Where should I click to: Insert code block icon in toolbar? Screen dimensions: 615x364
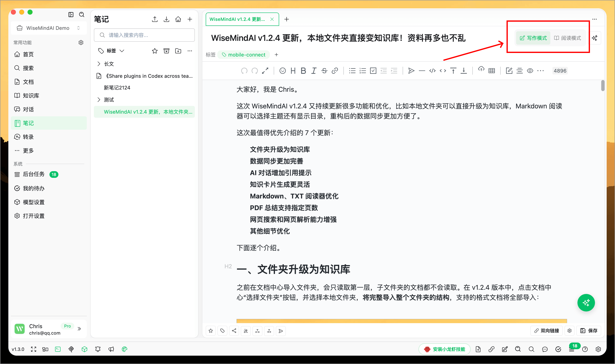coord(432,71)
